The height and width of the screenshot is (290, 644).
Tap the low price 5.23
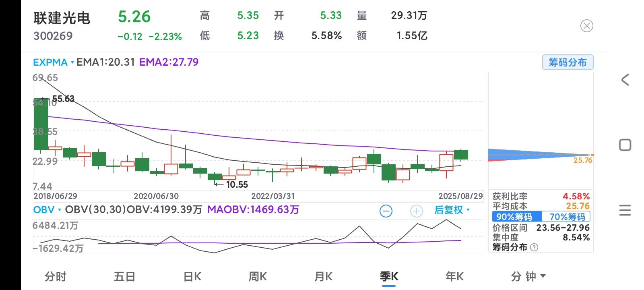248,36
